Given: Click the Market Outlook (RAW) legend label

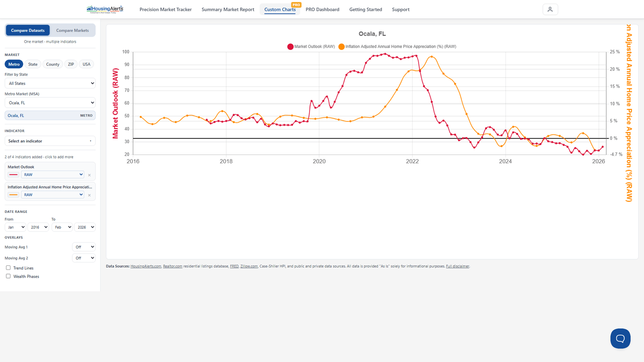Looking at the screenshot, I should [314, 47].
